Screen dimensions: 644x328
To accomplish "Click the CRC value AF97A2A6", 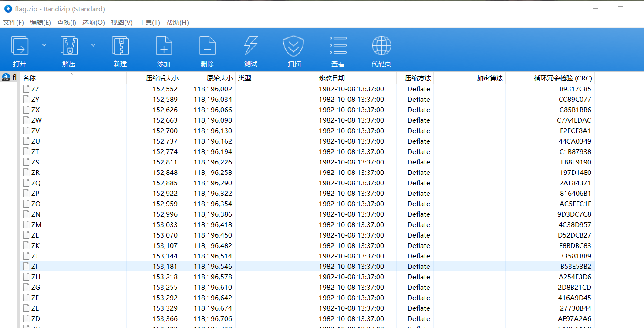I will tap(575, 319).
